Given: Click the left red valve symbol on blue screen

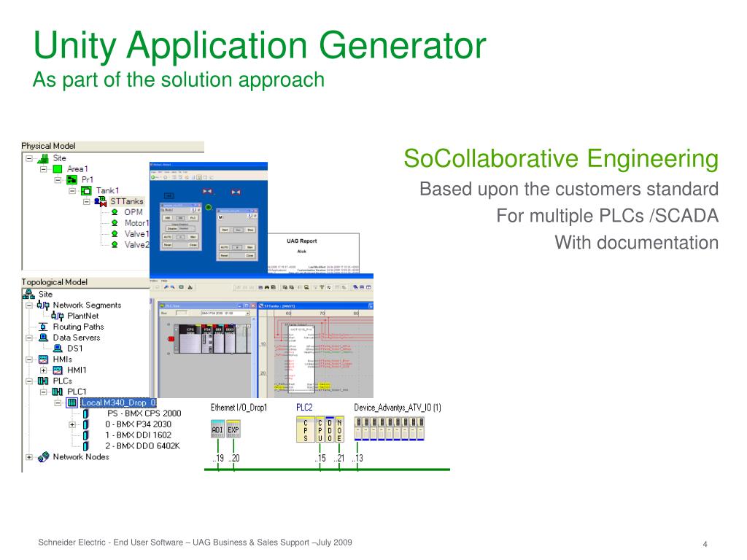Looking at the screenshot, I should pyautogui.click(x=207, y=192).
